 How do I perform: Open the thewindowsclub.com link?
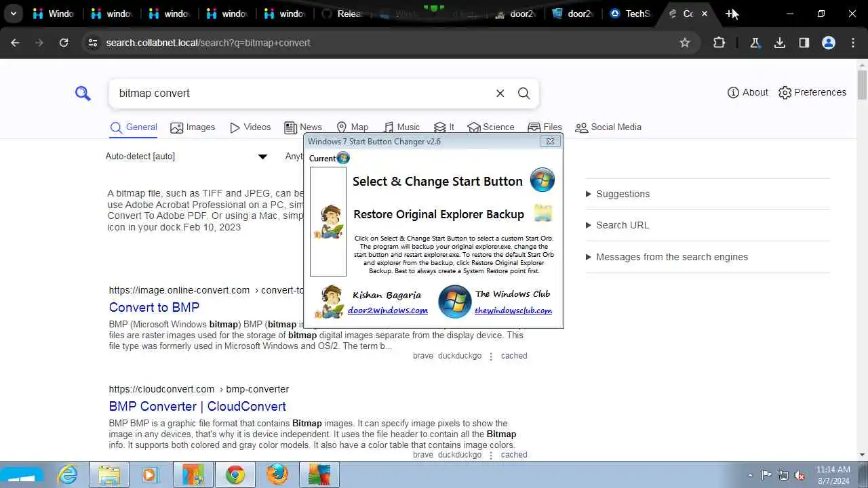pos(513,310)
